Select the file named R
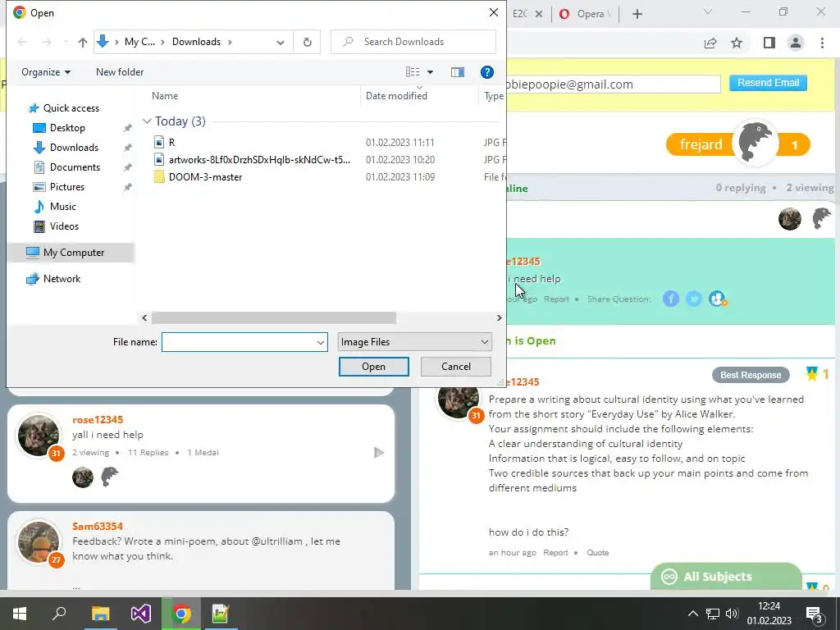Image resolution: width=840 pixels, height=630 pixels. pyautogui.click(x=171, y=143)
